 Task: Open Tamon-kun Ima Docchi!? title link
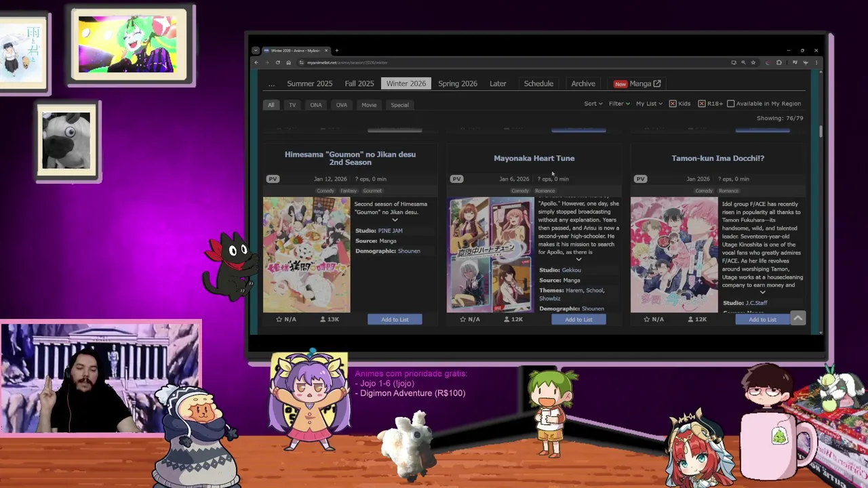(717, 158)
